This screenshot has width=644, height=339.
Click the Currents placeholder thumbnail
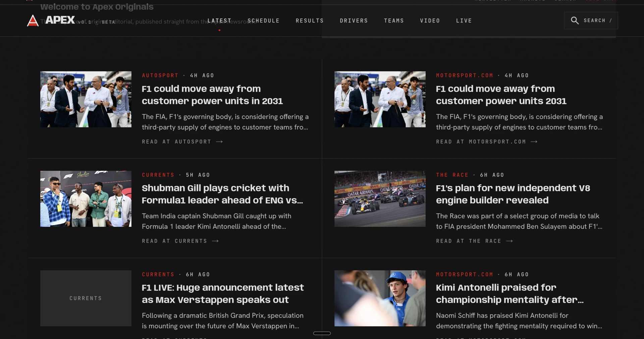click(86, 298)
